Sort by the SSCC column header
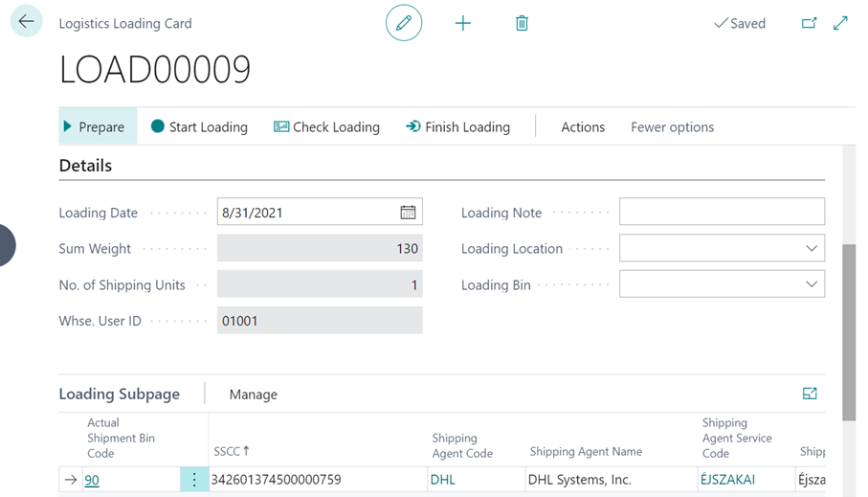The image size is (868, 497). [233, 451]
